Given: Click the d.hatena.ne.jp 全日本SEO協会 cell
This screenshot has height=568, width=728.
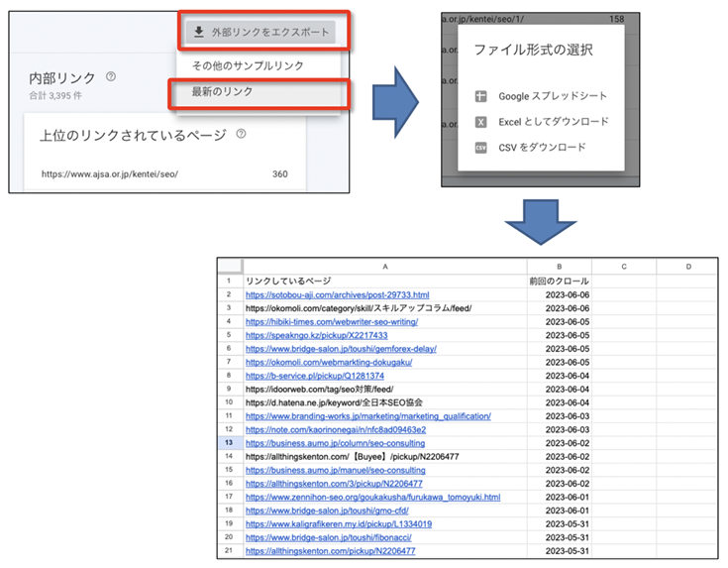Looking at the screenshot, I should tap(385, 402).
